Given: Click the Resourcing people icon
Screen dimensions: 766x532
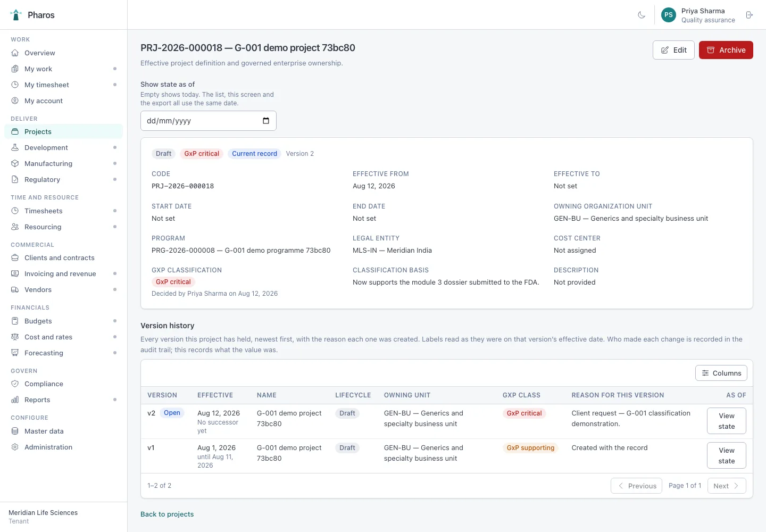Looking at the screenshot, I should coord(15,227).
